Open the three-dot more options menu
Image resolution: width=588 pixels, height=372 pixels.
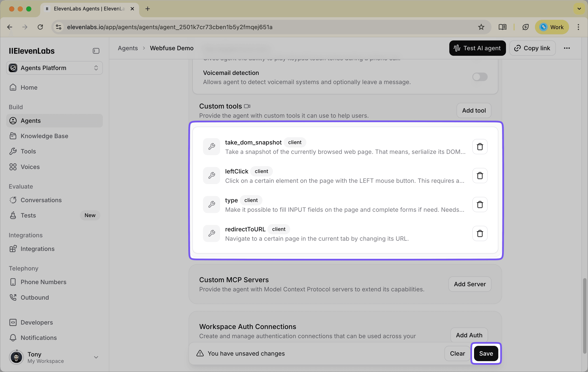[566, 48]
